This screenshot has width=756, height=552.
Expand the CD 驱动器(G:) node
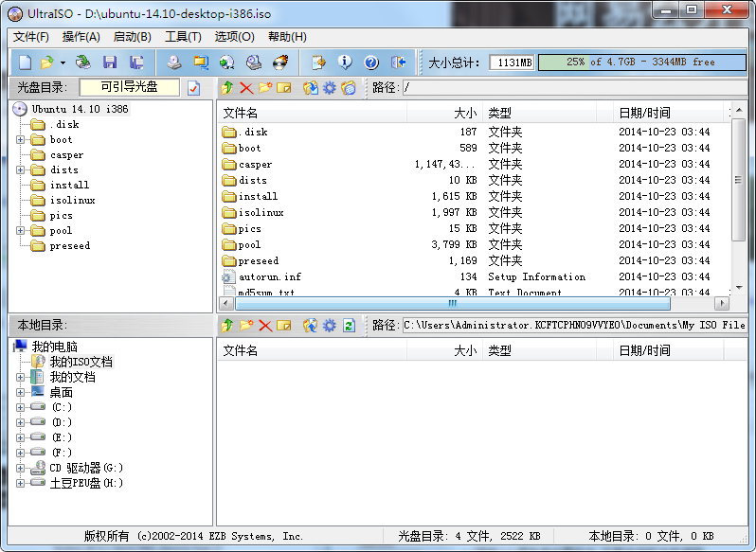coord(20,468)
